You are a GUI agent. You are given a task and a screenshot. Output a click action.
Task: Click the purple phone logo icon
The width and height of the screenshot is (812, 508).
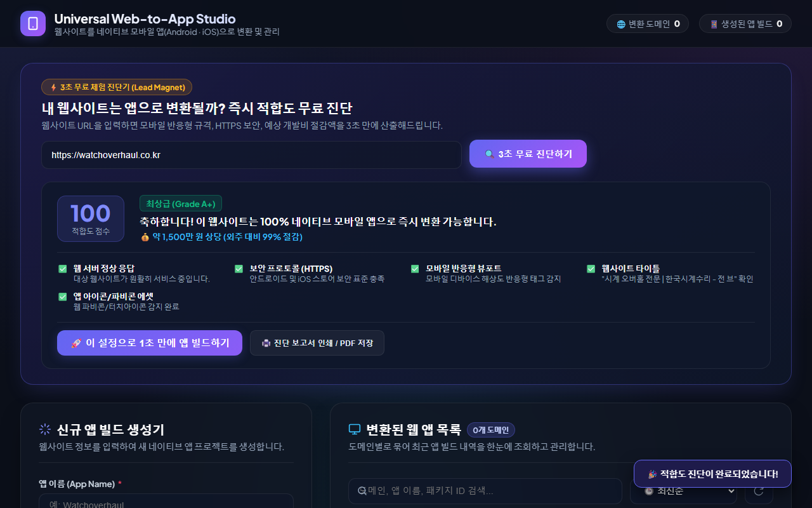pos(33,23)
